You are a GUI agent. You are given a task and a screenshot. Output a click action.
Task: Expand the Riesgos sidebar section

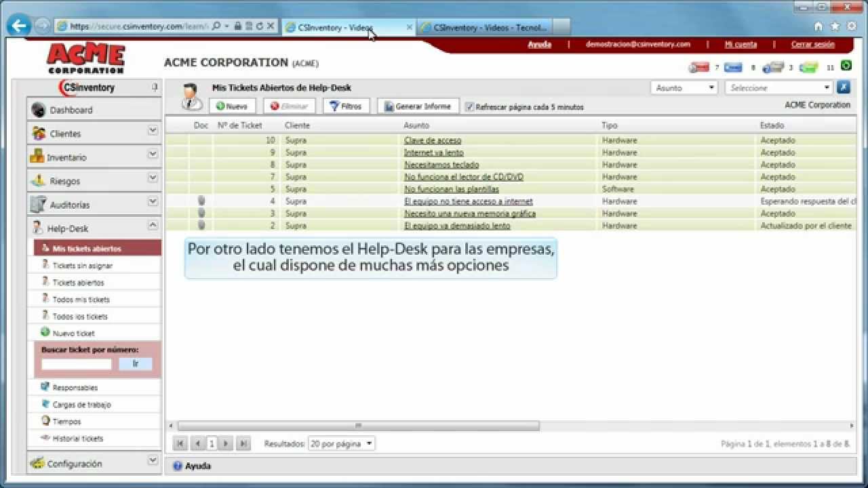[x=153, y=178]
